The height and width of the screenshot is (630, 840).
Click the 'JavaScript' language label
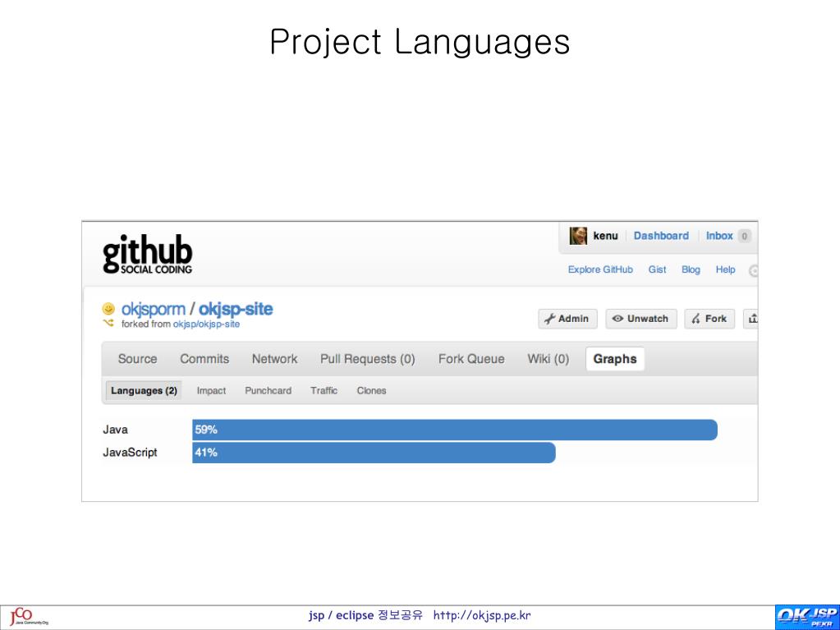pyautogui.click(x=131, y=453)
